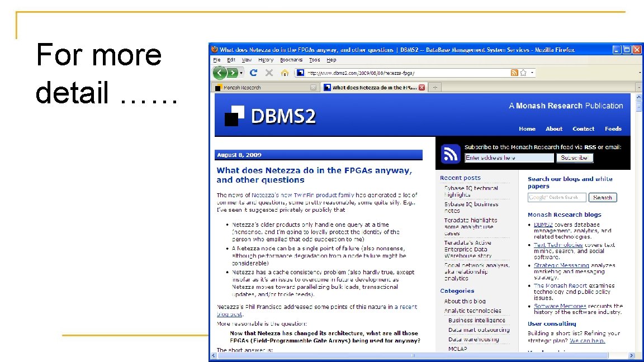
Task: Click the site favicon in the address bar
Action: (301, 73)
